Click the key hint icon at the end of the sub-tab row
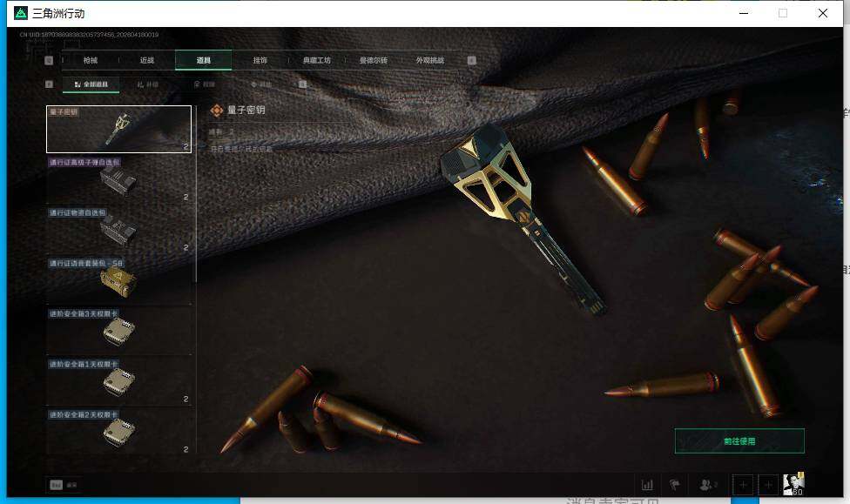850x504 pixels. (x=302, y=84)
